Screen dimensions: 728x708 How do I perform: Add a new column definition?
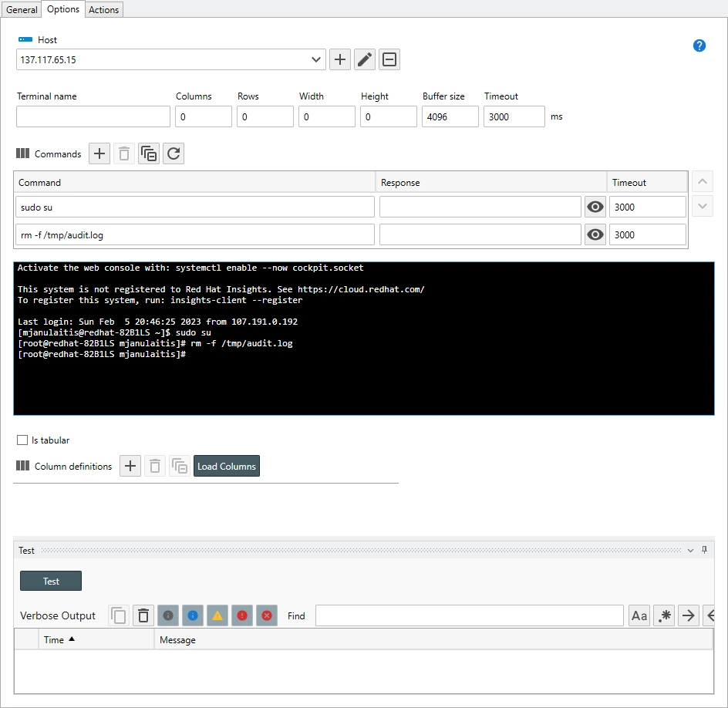tap(130, 466)
